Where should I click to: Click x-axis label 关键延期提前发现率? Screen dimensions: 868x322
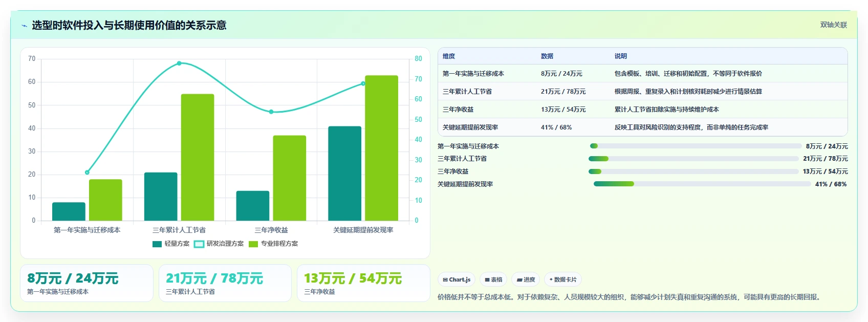click(x=363, y=230)
